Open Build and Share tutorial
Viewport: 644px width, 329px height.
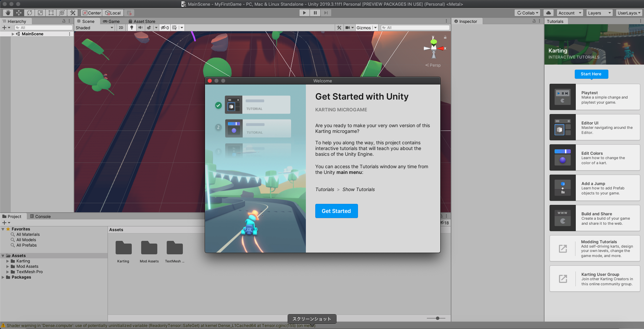point(595,218)
